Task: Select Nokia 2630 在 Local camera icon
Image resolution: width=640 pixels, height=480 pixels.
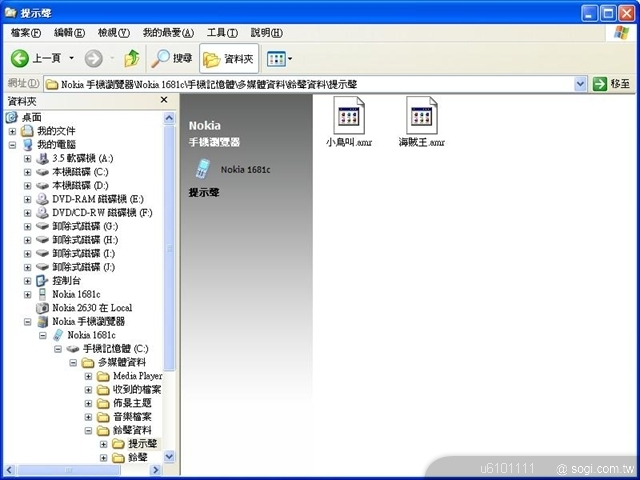Action: pyautogui.click(x=42, y=308)
